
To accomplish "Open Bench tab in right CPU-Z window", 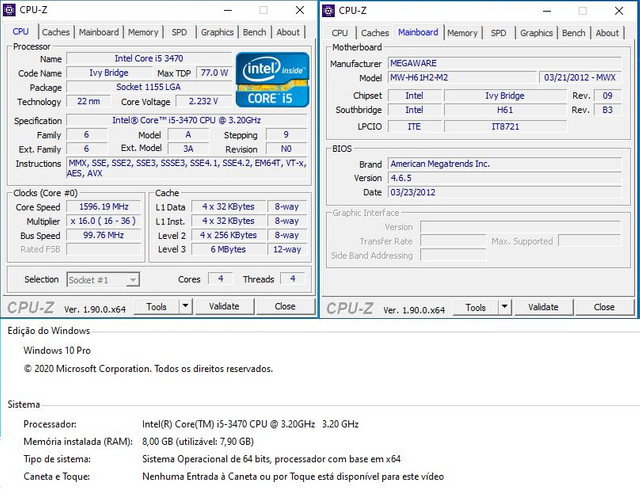I will (x=573, y=33).
